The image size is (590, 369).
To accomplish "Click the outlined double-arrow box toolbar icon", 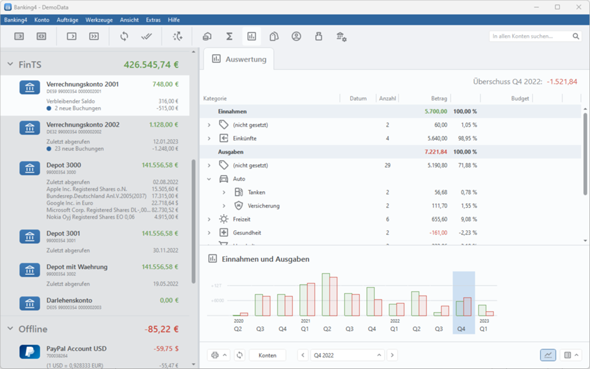I will tap(94, 36).
